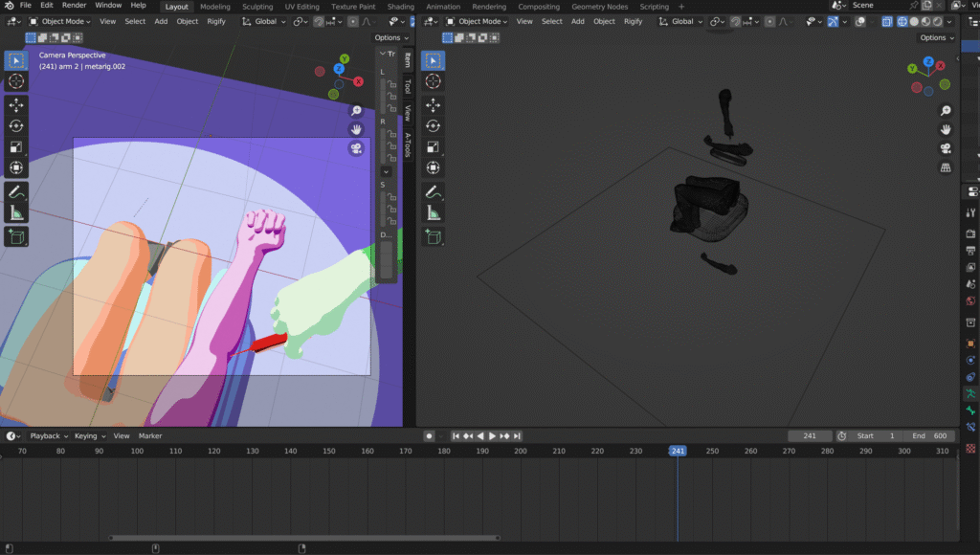
Task: Choose the Measure tool in left viewport
Action: pyautogui.click(x=16, y=213)
